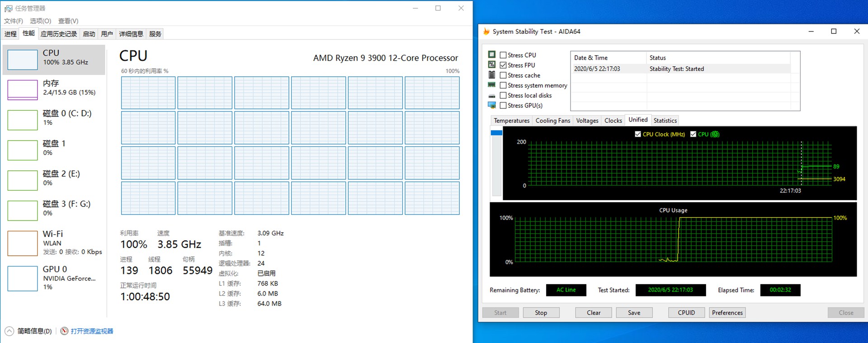
Task: Open the Wi-Fi WLAN graph
Action: coord(23,243)
